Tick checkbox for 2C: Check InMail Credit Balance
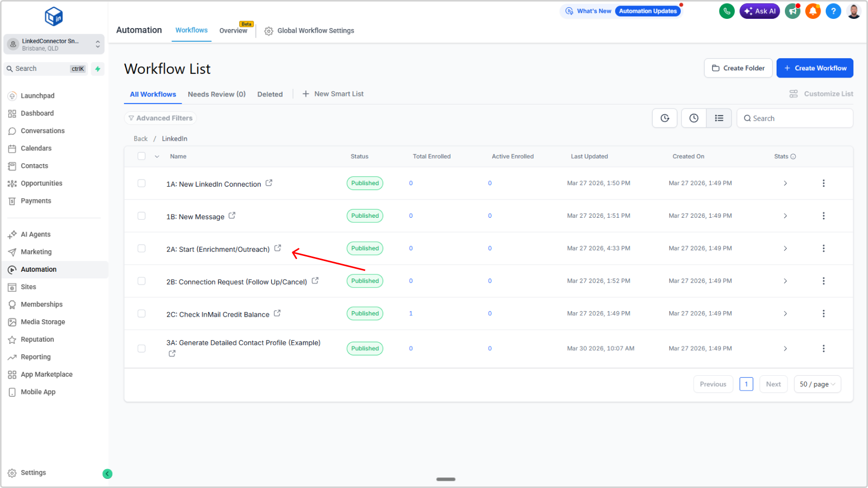The image size is (868, 488). tap(142, 314)
